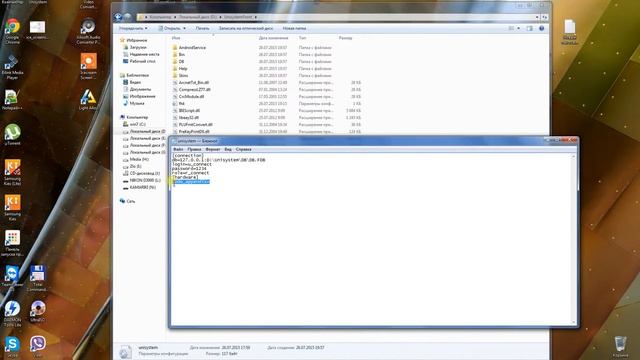The width and height of the screenshot is (640, 360).
Task: Click Компьютер segment in address bar
Action: coord(160,17)
